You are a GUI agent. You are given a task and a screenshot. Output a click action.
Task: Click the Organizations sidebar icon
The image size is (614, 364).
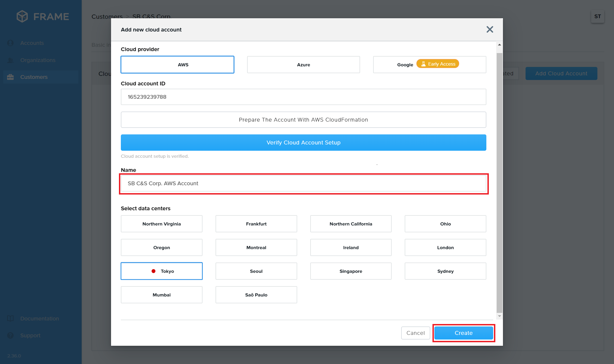pos(10,60)
